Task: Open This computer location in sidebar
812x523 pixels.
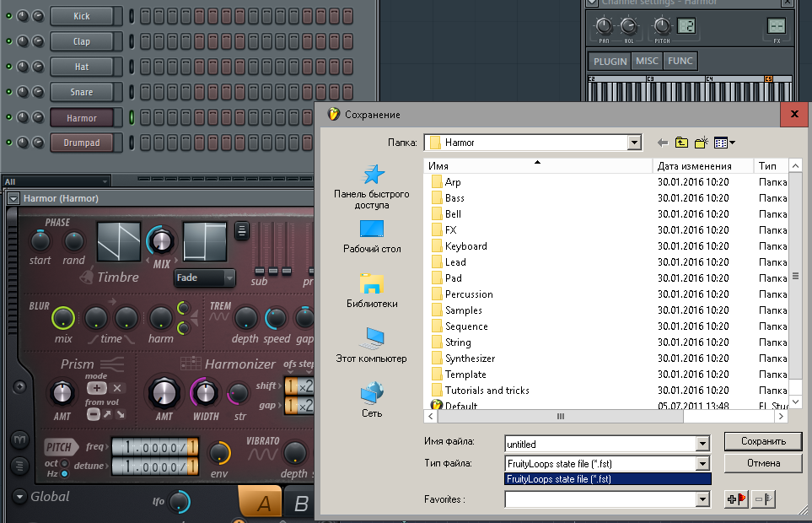Action: (371, 345)
